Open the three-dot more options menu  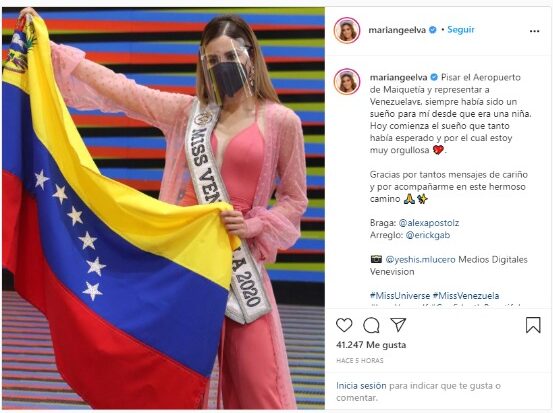coord(534,31)
